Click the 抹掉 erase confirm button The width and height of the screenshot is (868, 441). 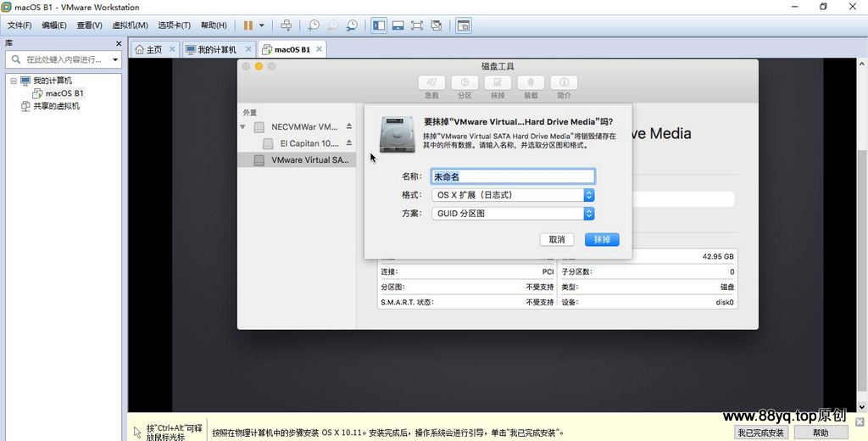602,239
